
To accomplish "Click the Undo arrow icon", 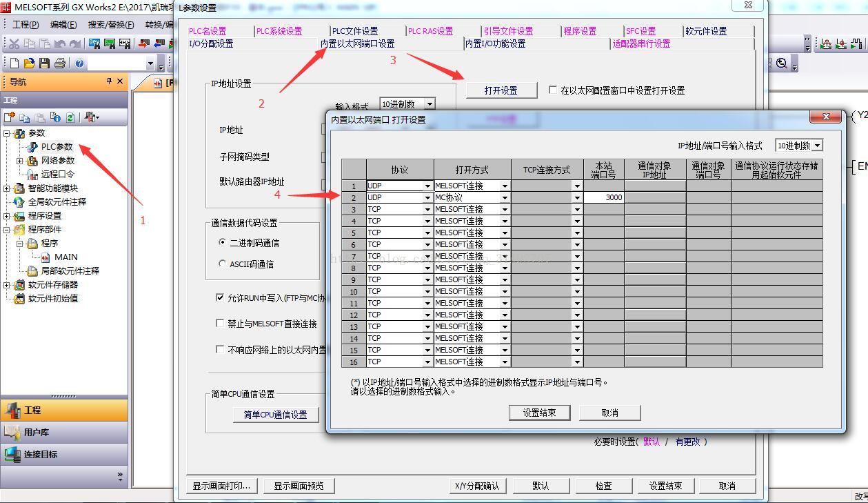I will coord(60,43).
